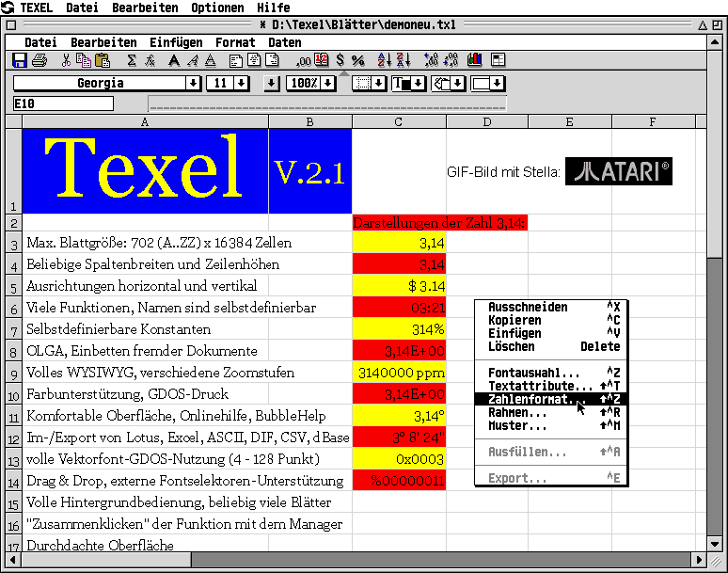728x573 pixels.
Task: Click the ATARI logo image
Action: click(x=619, y=171)
